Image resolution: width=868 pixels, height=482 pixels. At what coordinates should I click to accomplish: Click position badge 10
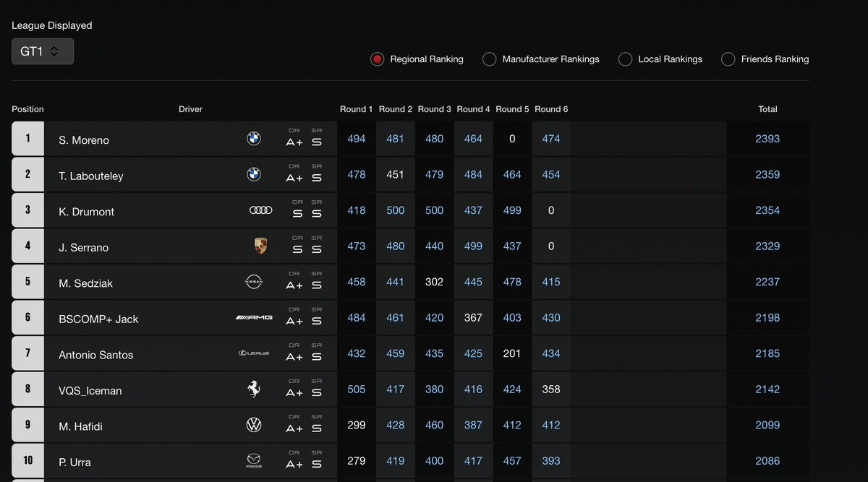click(x=28, y=461)
